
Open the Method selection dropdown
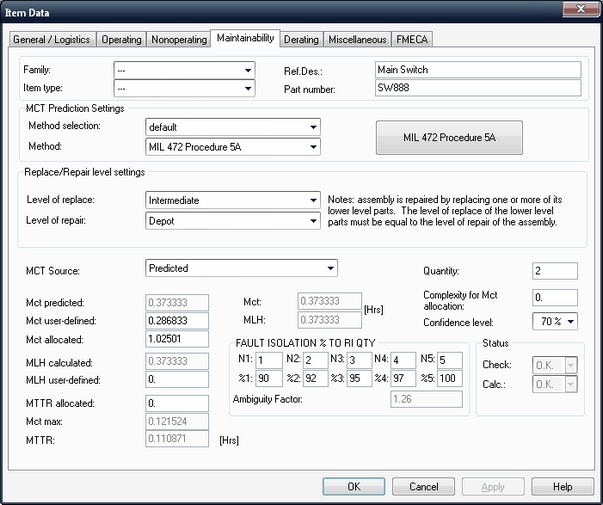click(233, 127)
